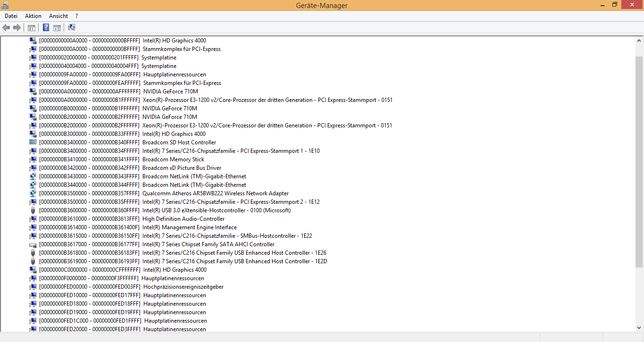Select Systemplatine row at 0000000020000000
This screenshot has width=644, height=342.
[107, 57]
